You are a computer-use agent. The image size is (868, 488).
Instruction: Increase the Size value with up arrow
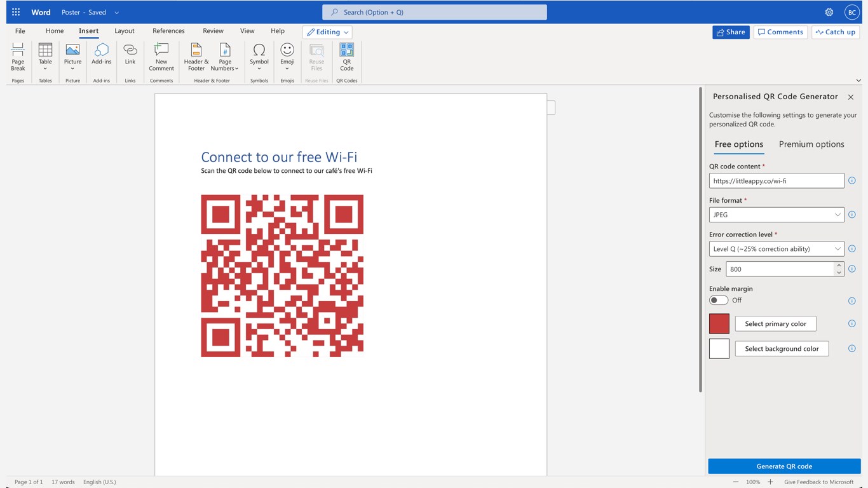point(839,266)
